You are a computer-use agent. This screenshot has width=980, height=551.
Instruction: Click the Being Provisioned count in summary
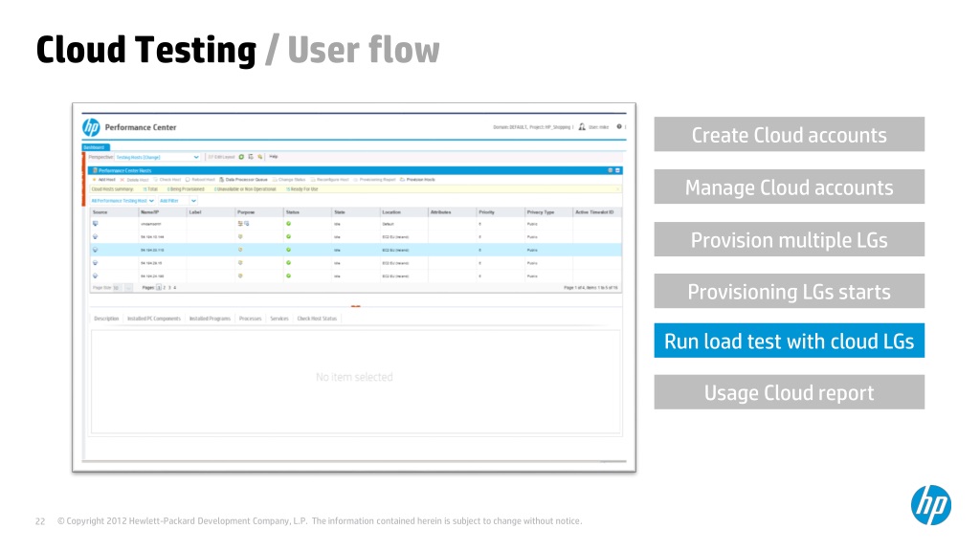[186, 189]
